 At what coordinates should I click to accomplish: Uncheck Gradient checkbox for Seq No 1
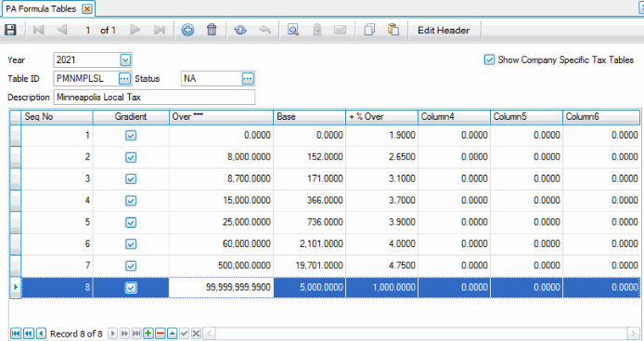131,136
